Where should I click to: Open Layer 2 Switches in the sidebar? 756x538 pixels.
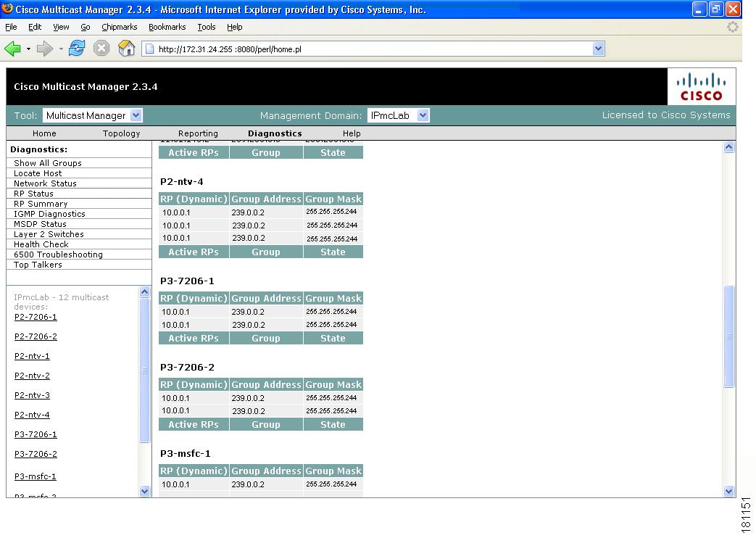[49, 234]
